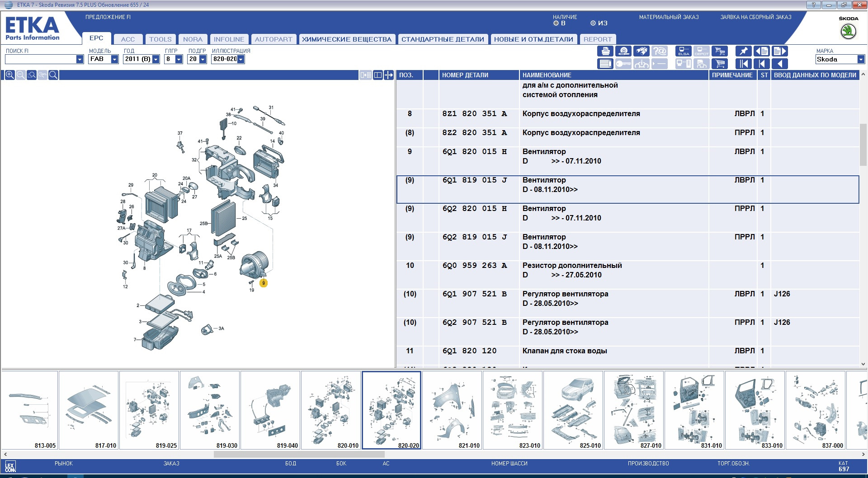
Task: Select thumbnail 831-010 door illustration
Action: point(694,410)
